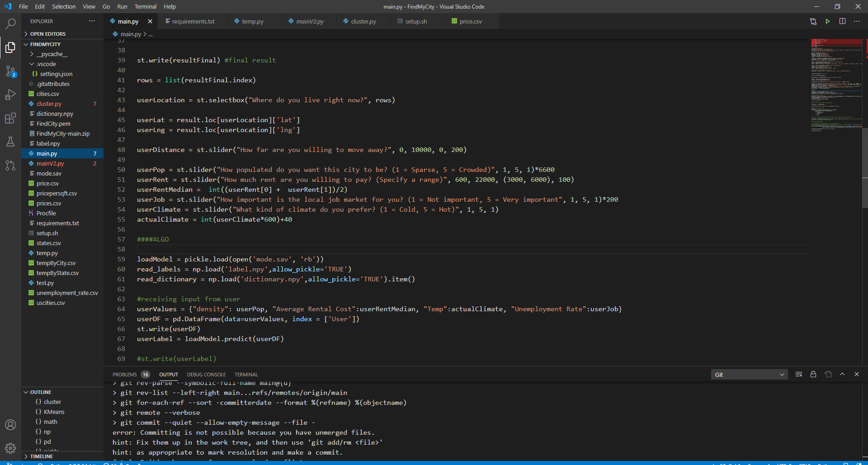The width and height of the screenshot is (868, 465).
Task: Switch to the Problems panel tab
Action: coord(125,375)
